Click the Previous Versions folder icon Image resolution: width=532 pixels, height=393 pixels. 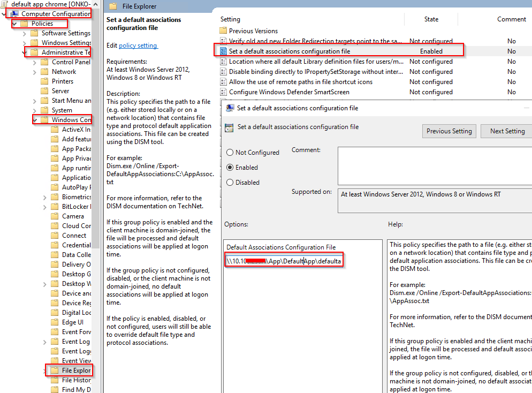click(x=223, y=31)
